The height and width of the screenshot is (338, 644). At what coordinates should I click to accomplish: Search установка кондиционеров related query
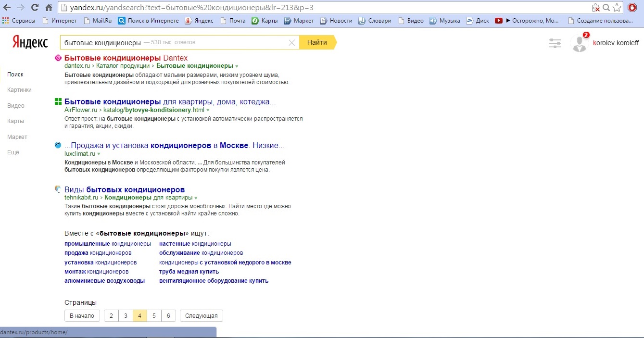click(x=101, y=263)
